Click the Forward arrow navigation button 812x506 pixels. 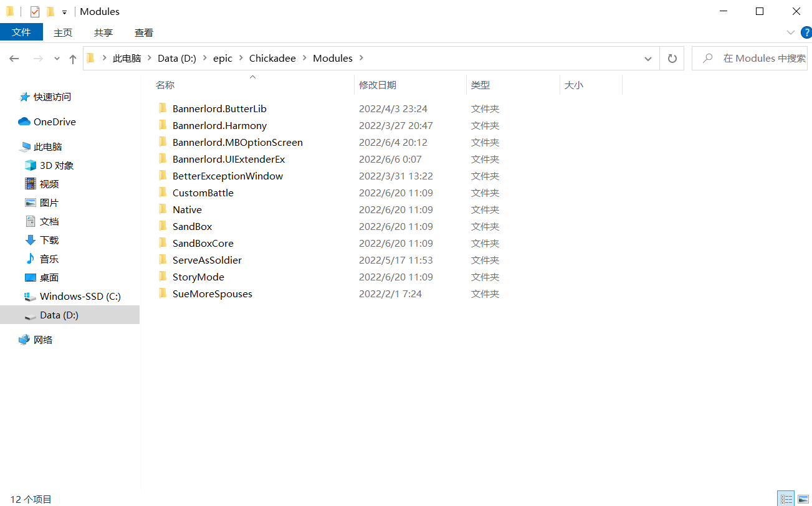click(x=38, y=59)
